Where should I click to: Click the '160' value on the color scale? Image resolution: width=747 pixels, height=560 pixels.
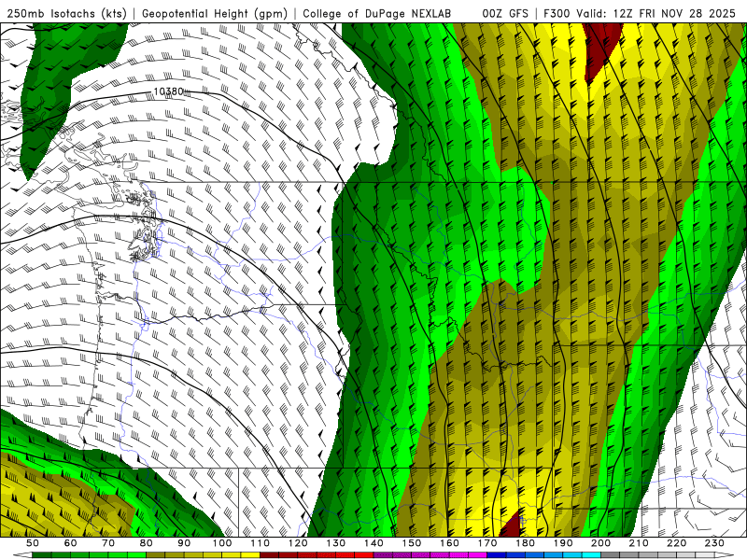(449, 543)
